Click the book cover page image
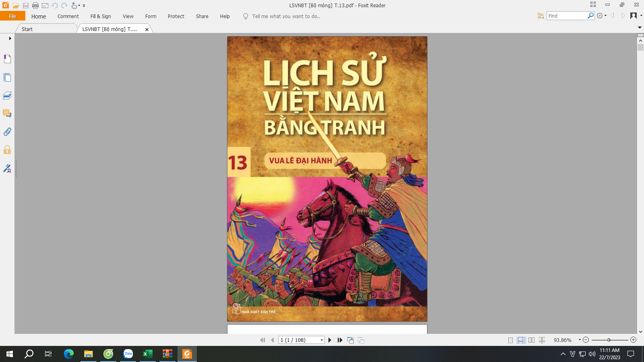 tap(327, 179)
